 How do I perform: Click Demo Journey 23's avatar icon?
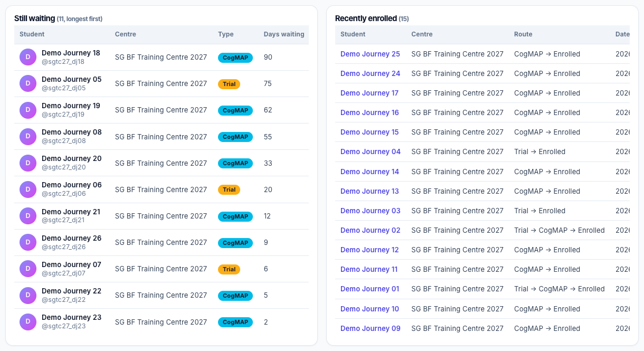(x=28, y=321)
